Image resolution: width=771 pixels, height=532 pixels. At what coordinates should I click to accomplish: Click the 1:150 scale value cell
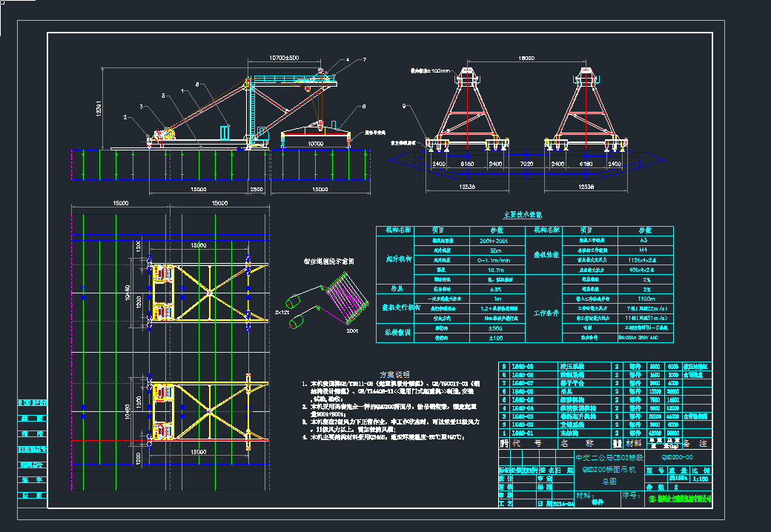(701, 479)
